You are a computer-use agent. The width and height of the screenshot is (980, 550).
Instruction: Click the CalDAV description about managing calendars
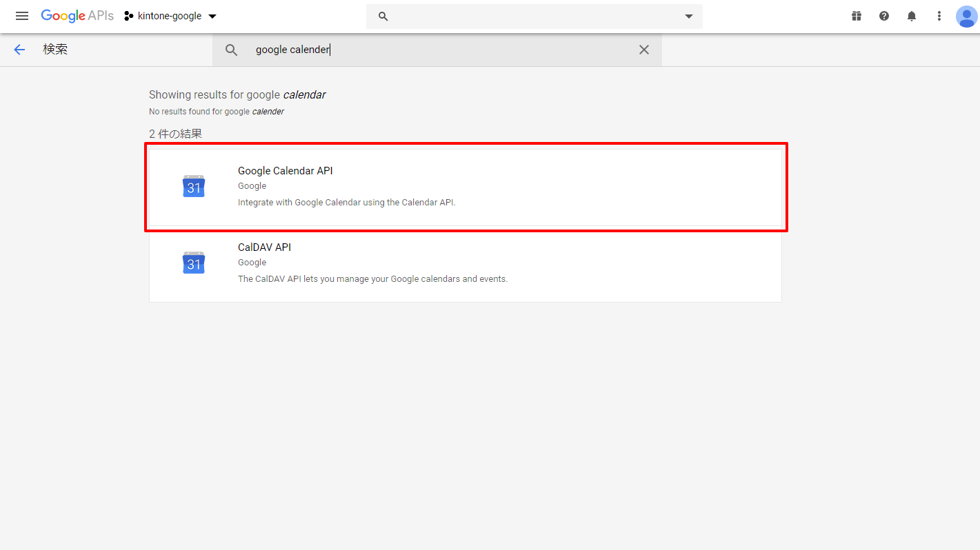pyautogui.click(x=372, y=279)
